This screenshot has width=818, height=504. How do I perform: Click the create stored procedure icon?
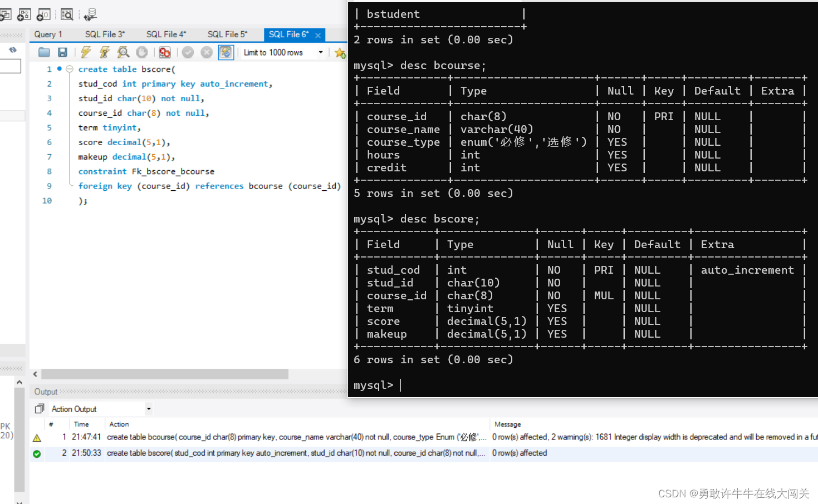pyautogui.click(x=24, y=14)
